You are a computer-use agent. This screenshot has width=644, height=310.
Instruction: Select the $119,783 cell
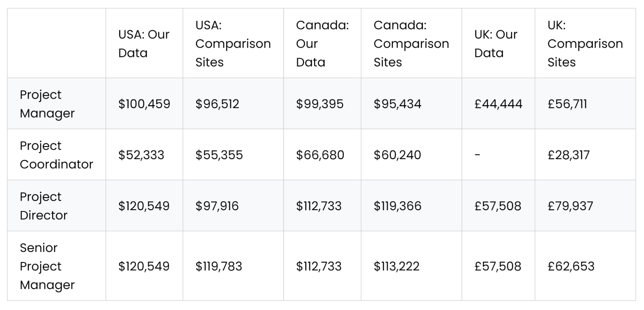coord(218,266)
